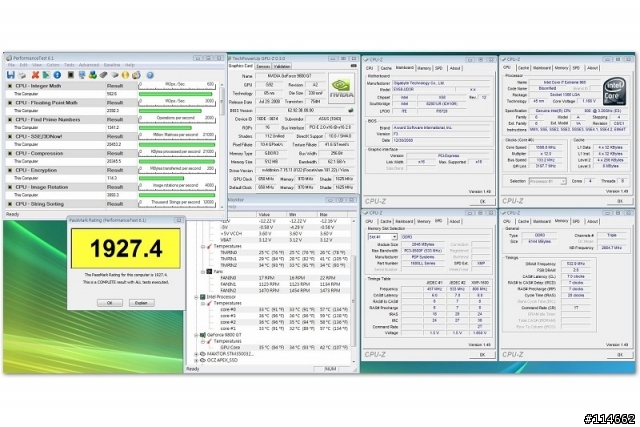640x427 pixels.
Task: Click the green users toolbar icon
Action: point(93,75)
